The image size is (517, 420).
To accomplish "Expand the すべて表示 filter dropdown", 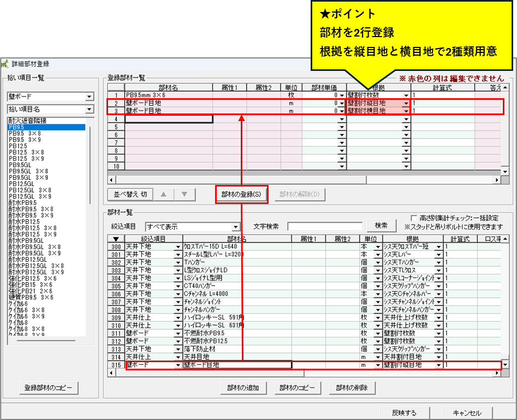I will (x=236, y=226).
